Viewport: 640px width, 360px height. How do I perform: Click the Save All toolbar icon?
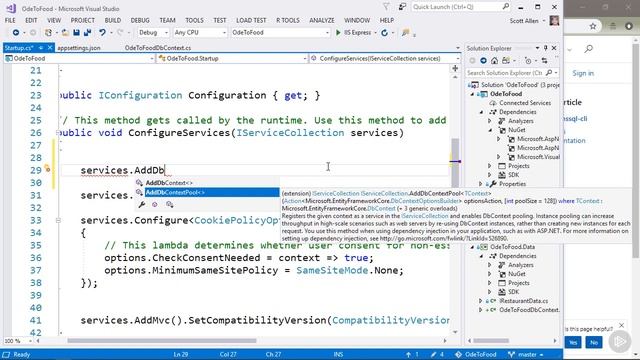click(x=87, y=33)
